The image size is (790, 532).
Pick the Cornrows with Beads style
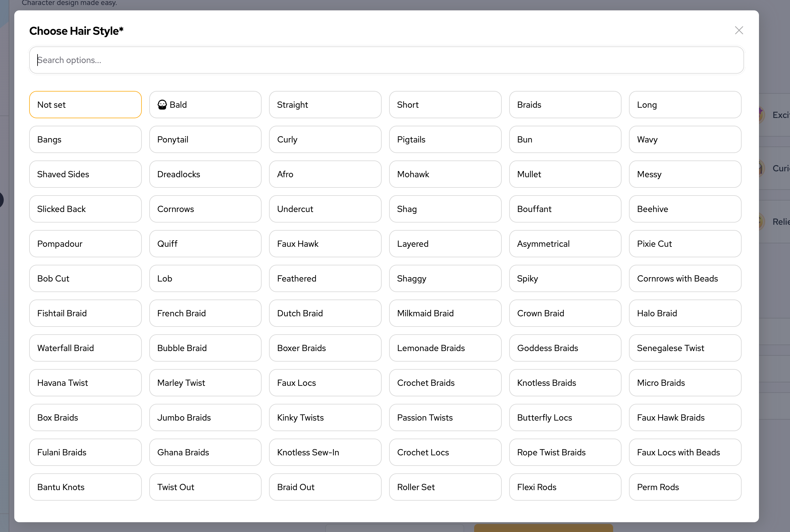click(x=685, y=278)
